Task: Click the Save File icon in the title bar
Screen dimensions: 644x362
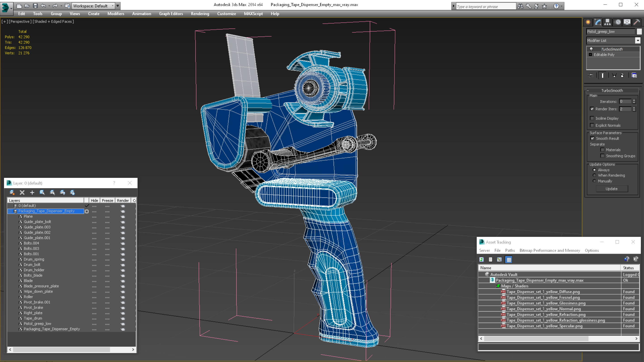Action: click(35, 6)
